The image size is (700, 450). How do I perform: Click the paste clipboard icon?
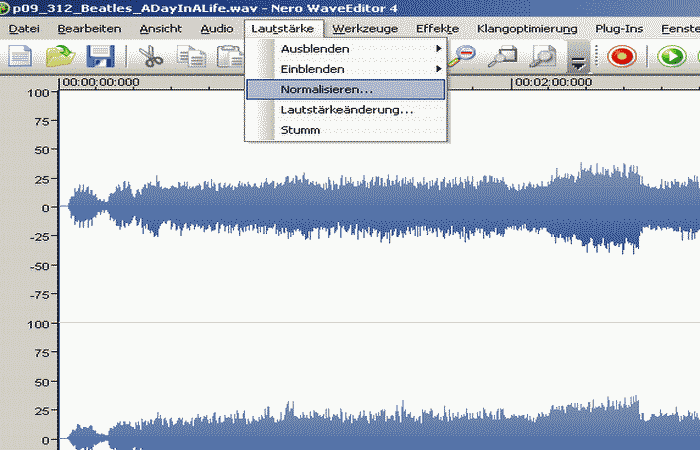[228, 57]
